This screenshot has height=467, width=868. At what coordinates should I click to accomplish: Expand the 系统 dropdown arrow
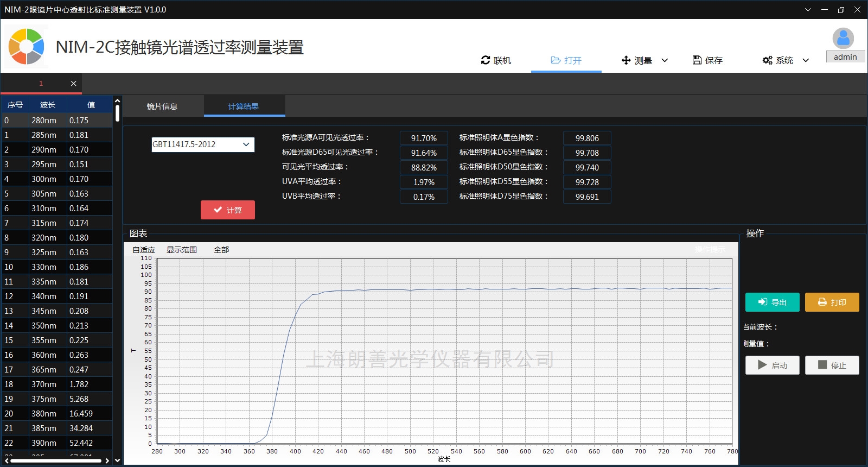[806, 60]
